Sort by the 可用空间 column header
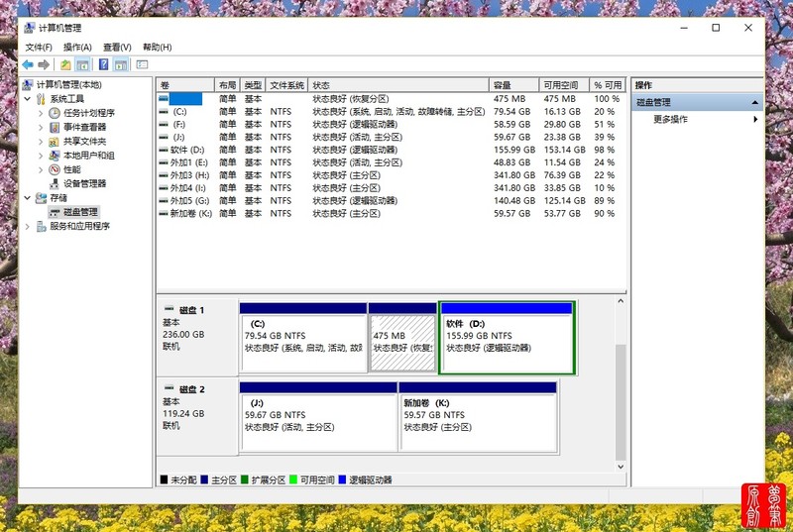This screenshot has width=793, height=532. pyautogui.click(x=564, y=85)
